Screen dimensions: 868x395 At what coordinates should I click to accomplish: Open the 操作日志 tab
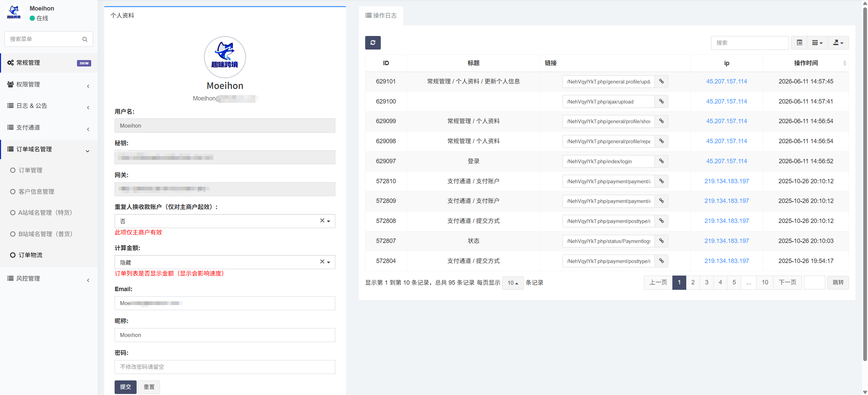381,16
